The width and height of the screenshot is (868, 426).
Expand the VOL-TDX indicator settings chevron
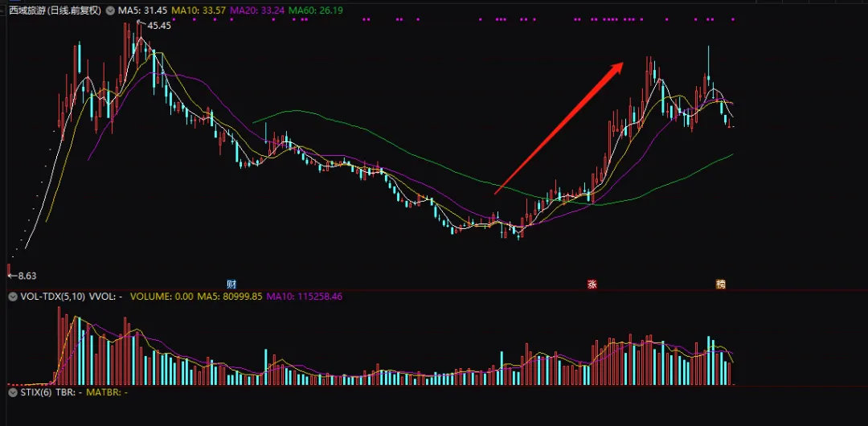click(x=14, y=297)
